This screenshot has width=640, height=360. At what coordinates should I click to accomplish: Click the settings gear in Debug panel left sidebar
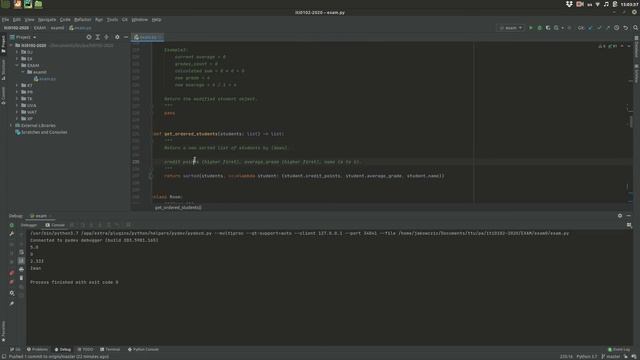[x=11, y=293]
